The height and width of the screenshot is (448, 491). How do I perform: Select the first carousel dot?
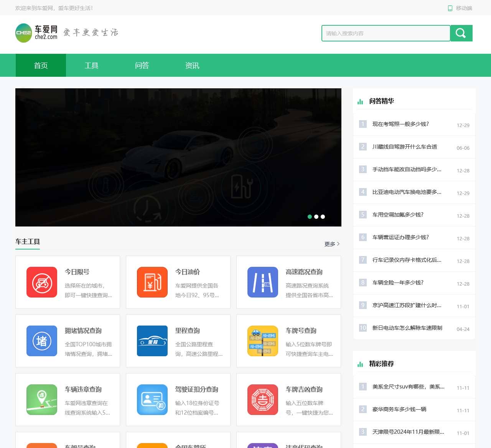pyautogui.click(x=310, y=217)
